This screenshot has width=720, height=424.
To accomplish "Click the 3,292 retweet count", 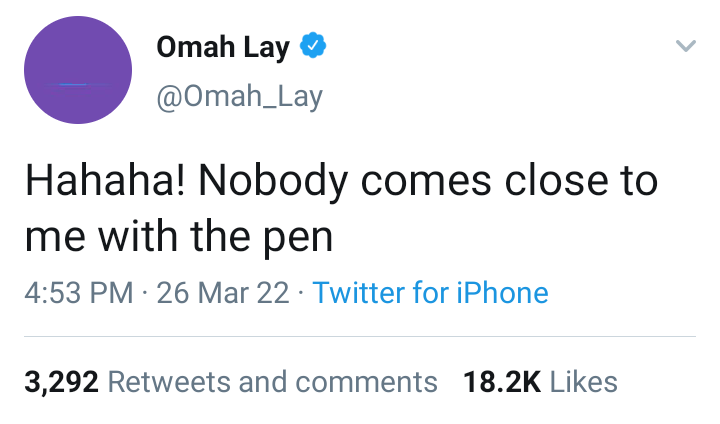I will pos(59,382).
